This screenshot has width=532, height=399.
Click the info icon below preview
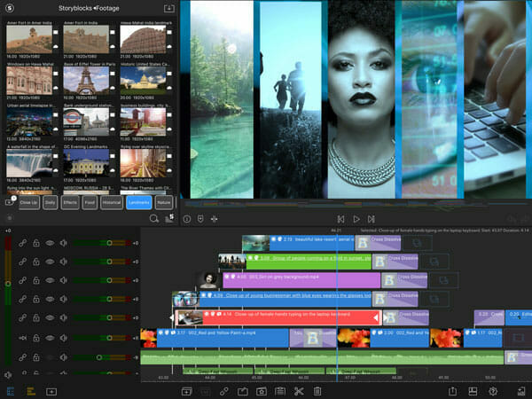186,218
